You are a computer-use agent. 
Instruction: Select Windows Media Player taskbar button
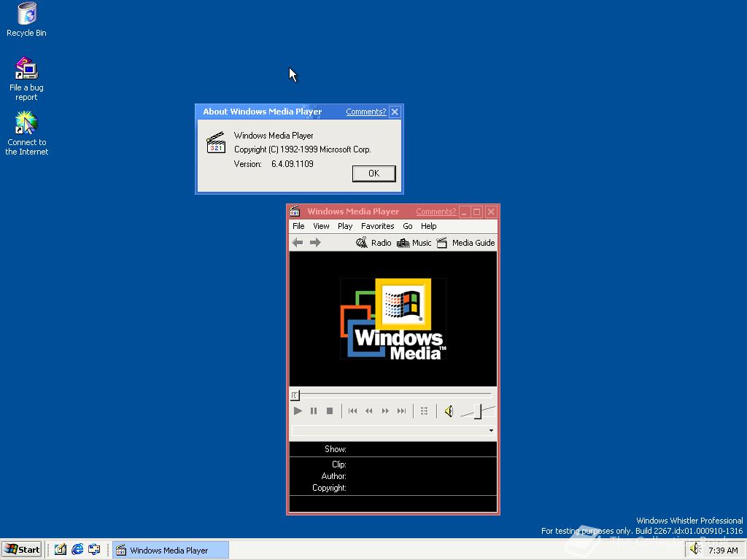[171, 550]
